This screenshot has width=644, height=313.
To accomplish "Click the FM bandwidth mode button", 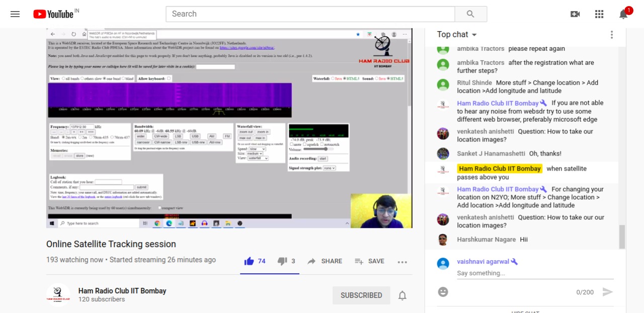I will [227, 136].
